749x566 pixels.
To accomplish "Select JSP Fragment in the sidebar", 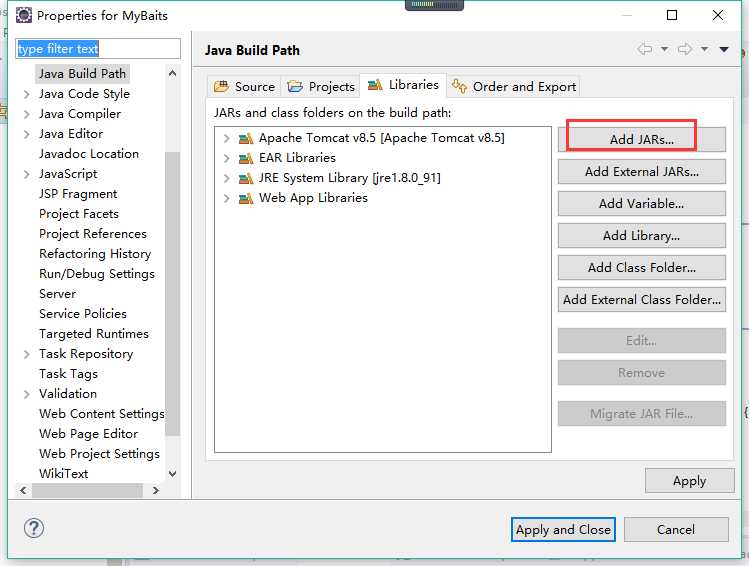I will [78, 194].
